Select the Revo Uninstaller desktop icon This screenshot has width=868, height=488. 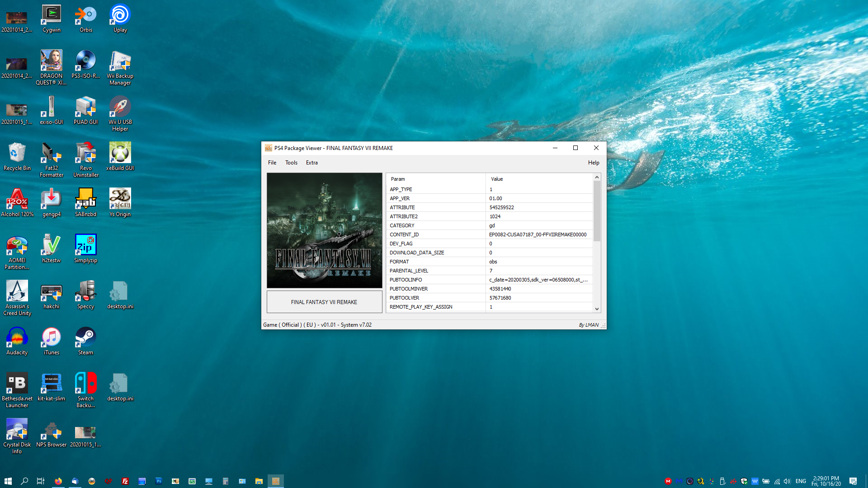[86, 160]
